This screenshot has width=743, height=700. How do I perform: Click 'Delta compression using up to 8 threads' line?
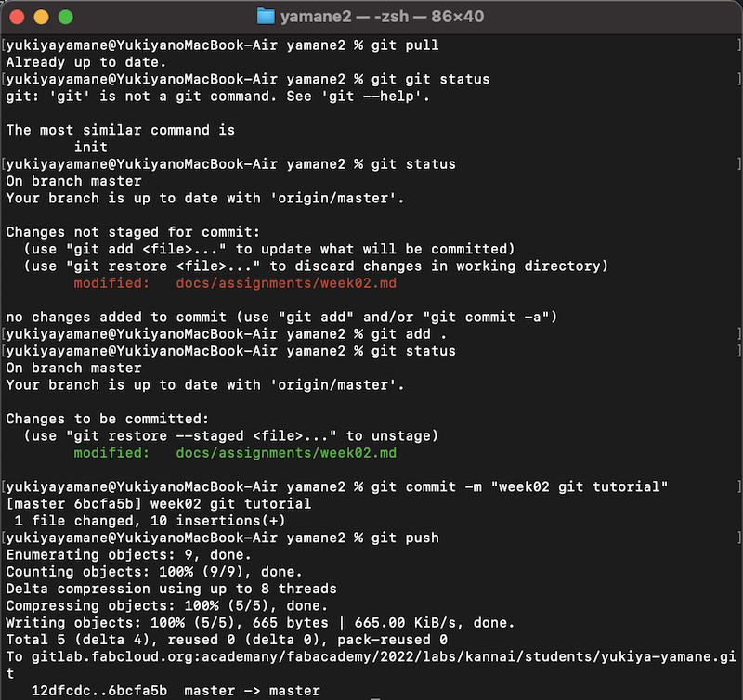click(171, 590)
